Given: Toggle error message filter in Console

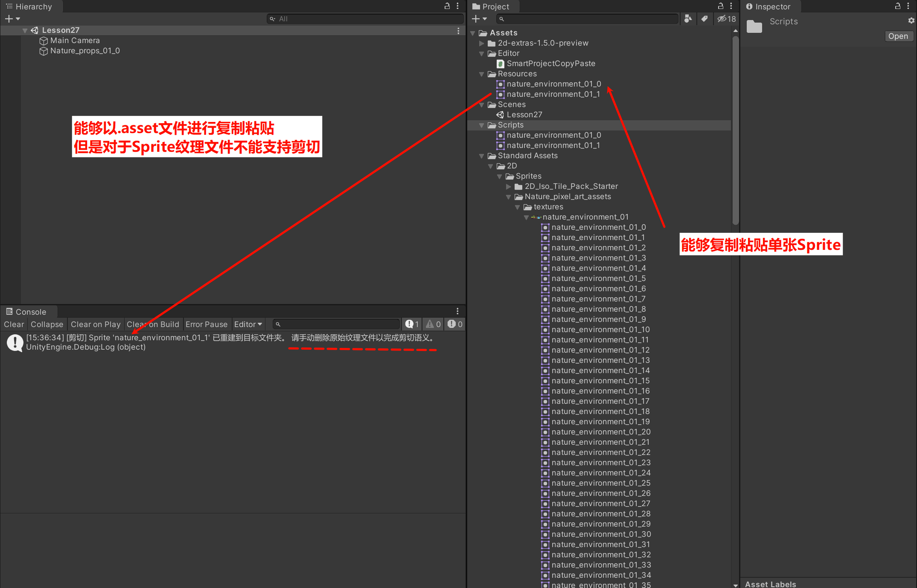Looking at the screenshot, I should 455,324.
